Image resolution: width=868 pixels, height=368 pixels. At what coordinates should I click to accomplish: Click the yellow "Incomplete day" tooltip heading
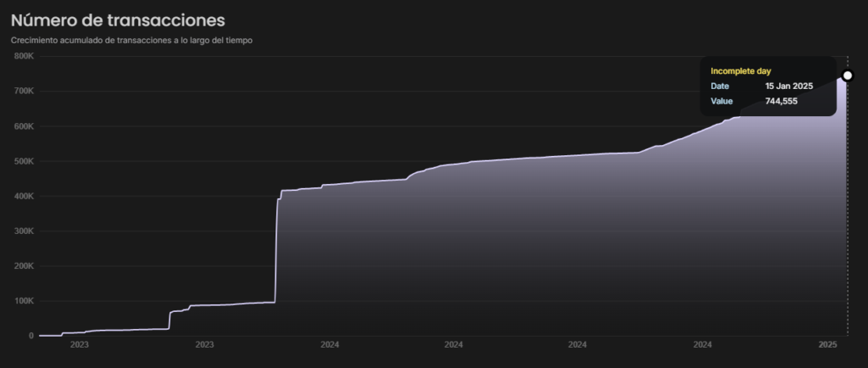pos(740,71)
